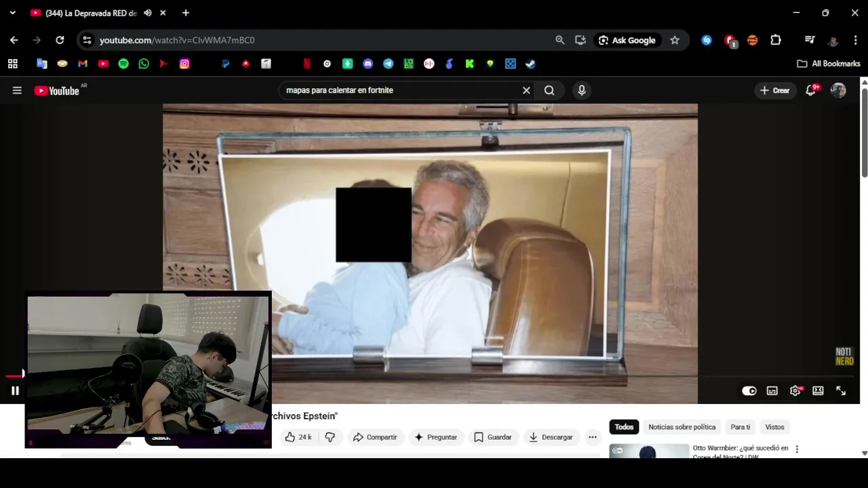Bookmark this page with the star icon
868x488 pixels.
point(675,40)
